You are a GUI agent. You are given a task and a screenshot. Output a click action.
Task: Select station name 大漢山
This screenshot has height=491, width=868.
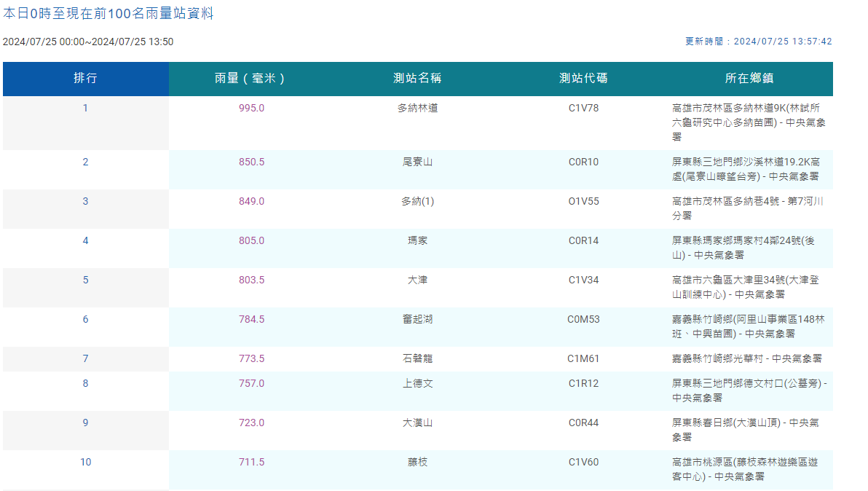[418, 423]
